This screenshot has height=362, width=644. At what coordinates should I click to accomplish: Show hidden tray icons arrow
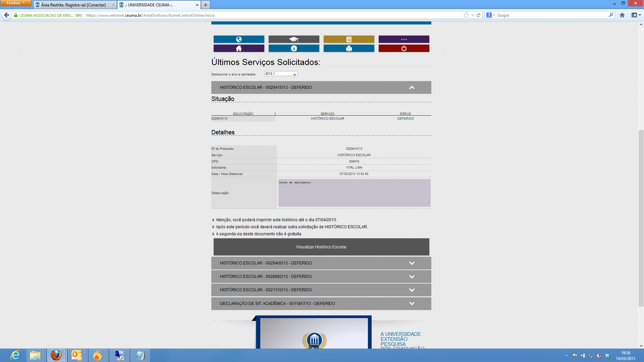[567, 356]
